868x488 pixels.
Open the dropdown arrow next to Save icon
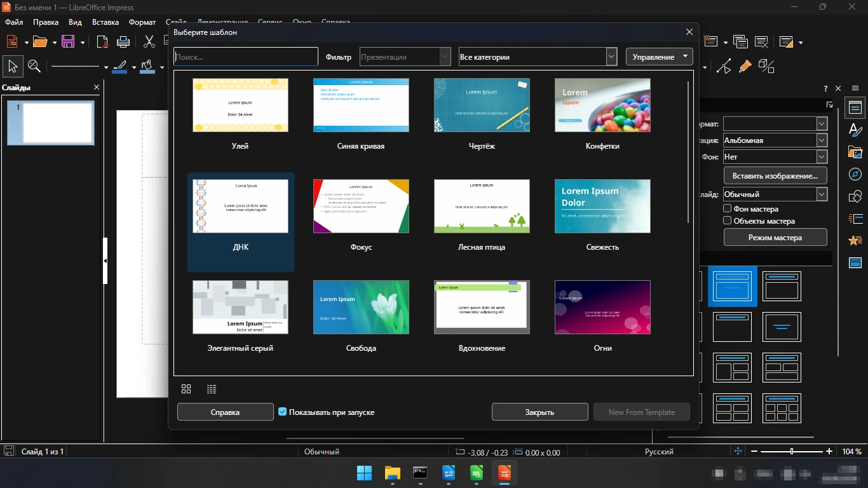(x=83, y=43)
